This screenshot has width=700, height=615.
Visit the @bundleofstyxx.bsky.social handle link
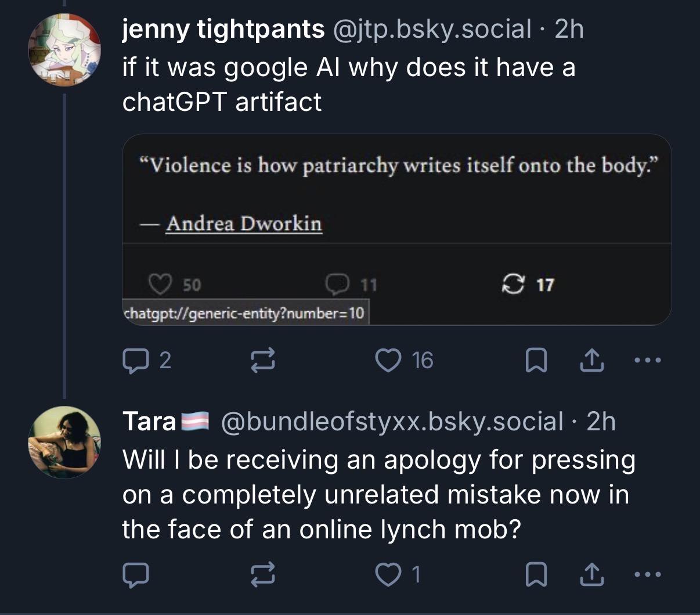pyautogui.click(x=391, y=421)
